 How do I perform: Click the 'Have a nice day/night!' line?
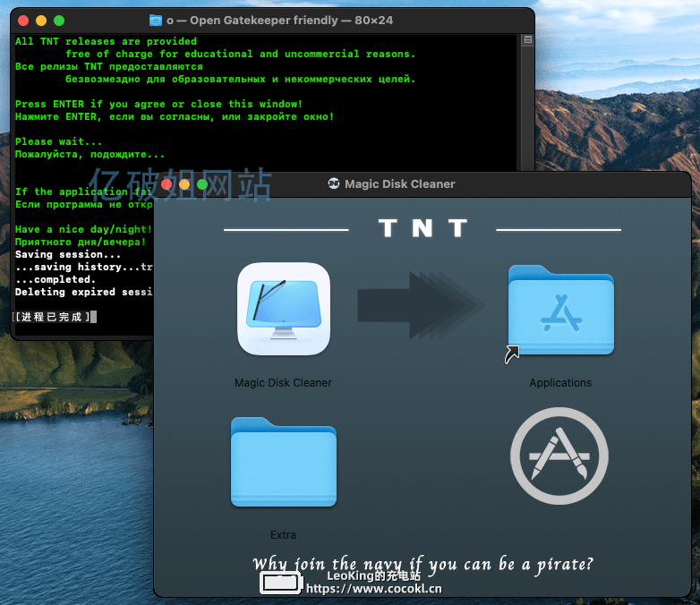pos(83,229)
